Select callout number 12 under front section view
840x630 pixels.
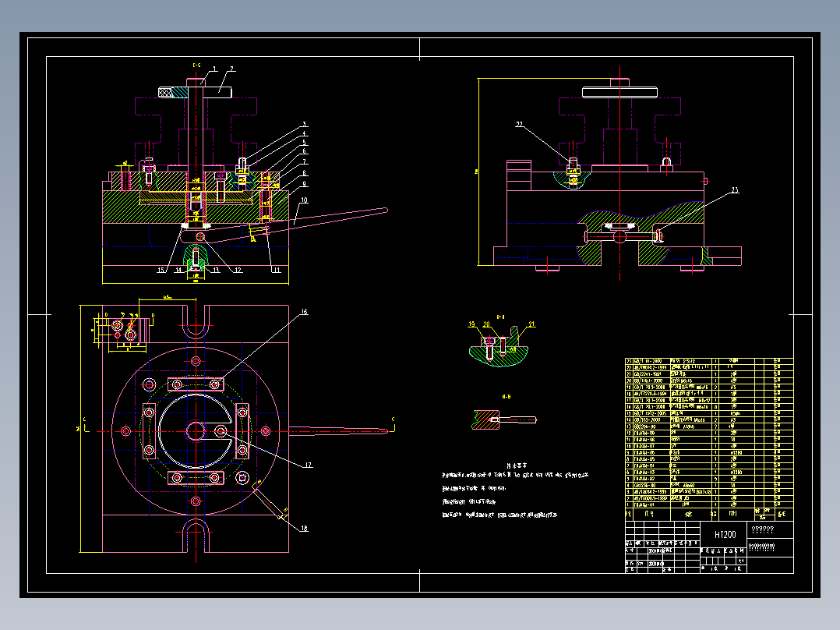pyautogui.click(x=238, y=270)
